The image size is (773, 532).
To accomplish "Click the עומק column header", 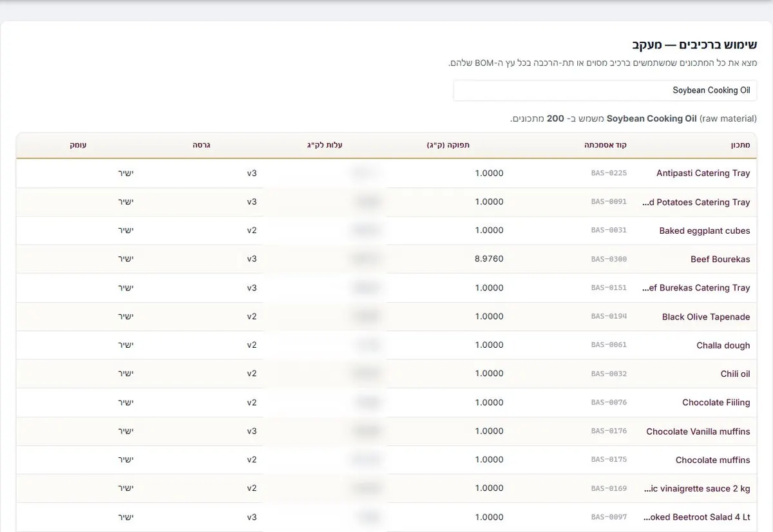I will 79,146.
